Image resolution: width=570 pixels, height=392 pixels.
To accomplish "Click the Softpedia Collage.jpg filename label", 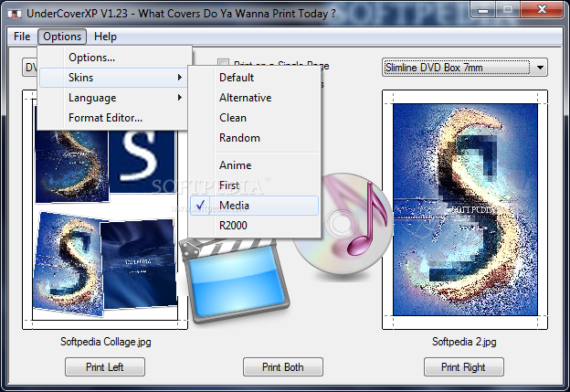I will 105,342.
